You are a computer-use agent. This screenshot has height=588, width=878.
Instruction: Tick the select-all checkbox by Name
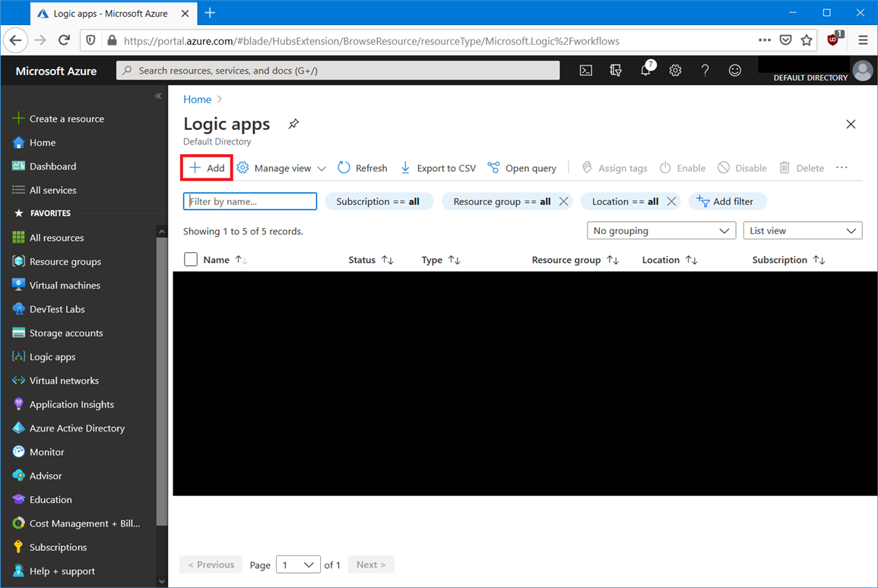click(190, 260)
